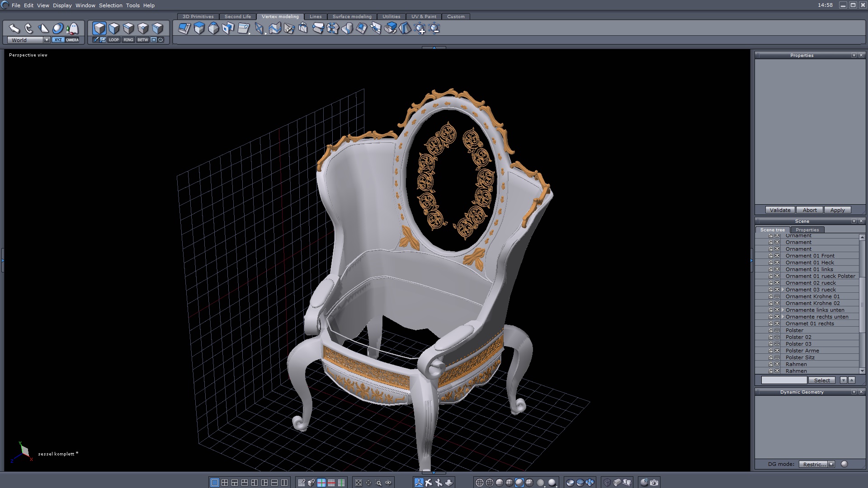Expand the Ornament 03 rueck tree node
Image resolution: width=868 pixels, height=488 pixels.
[783, 290]
